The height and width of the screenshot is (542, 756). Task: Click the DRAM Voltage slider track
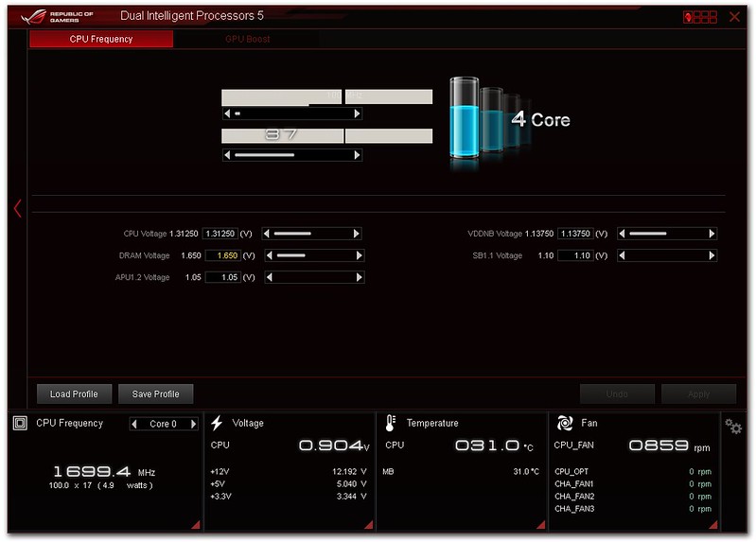(x=314, y=255)
